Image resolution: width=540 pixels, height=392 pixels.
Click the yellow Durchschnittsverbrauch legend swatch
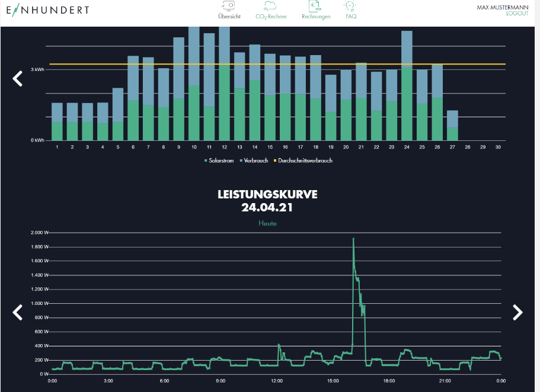click(275, 160)
